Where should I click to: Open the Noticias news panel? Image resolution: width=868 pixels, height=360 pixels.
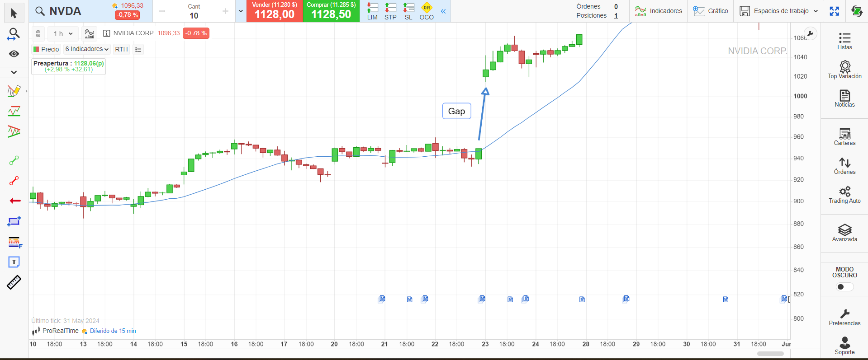(x=844, y=98)
